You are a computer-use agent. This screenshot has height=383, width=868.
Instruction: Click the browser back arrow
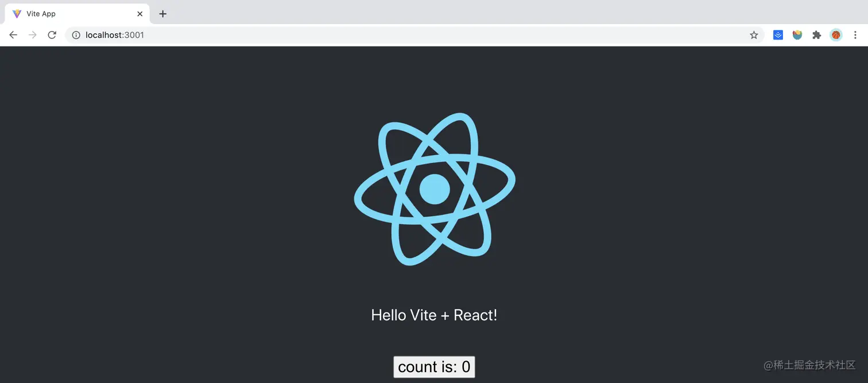pos(13,35)
